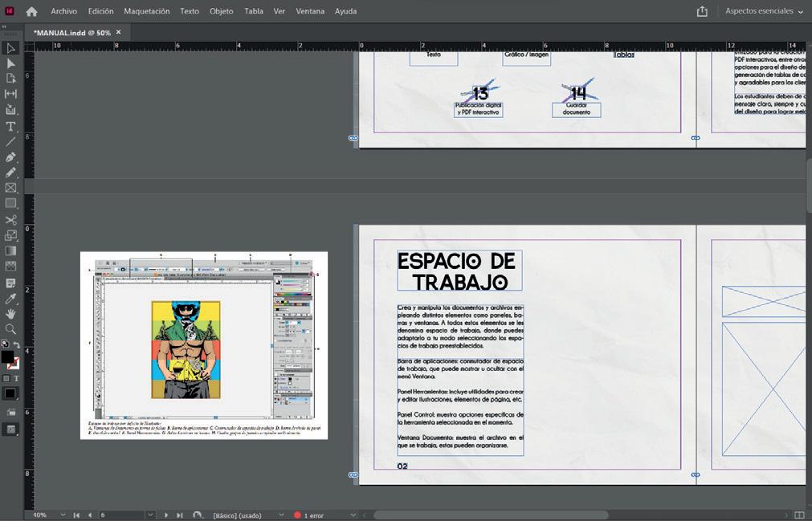Screen dimensions: 812x521
Task: Swap fill and stroke arrows
Action: [17, 344]
